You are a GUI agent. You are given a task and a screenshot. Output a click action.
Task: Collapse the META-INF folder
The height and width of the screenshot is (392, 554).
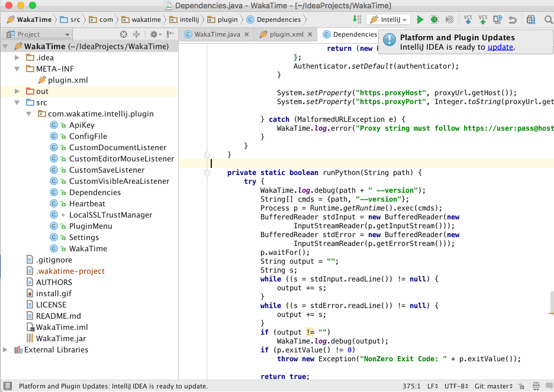(17, 69)
